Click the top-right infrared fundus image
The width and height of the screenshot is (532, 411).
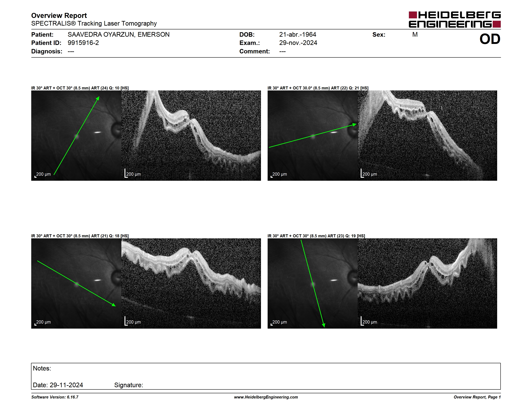pos(313,136)
